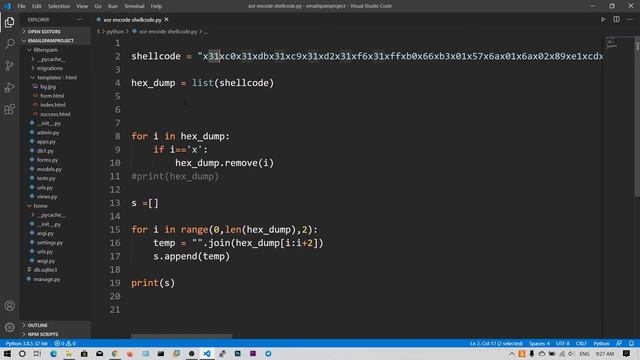Select the xor encode shellcode.py editor tab
This screenshot has height=360, width=640.
coord(132,20)
